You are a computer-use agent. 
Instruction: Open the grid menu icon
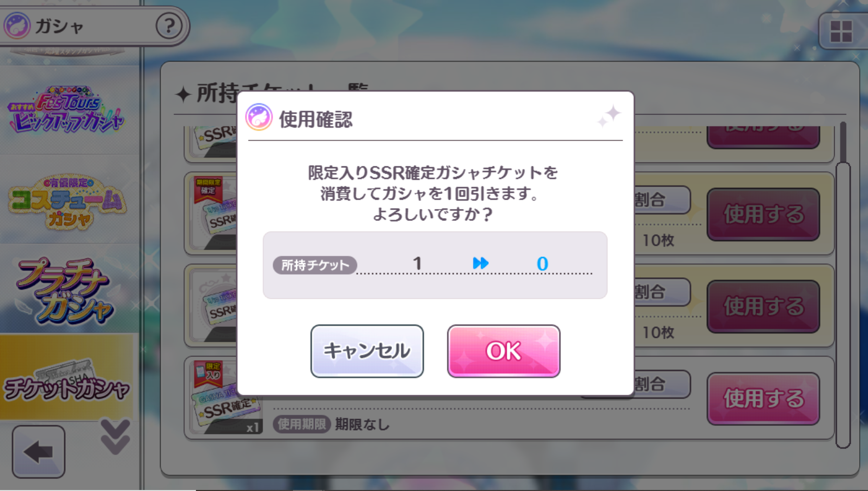(841, 31)
